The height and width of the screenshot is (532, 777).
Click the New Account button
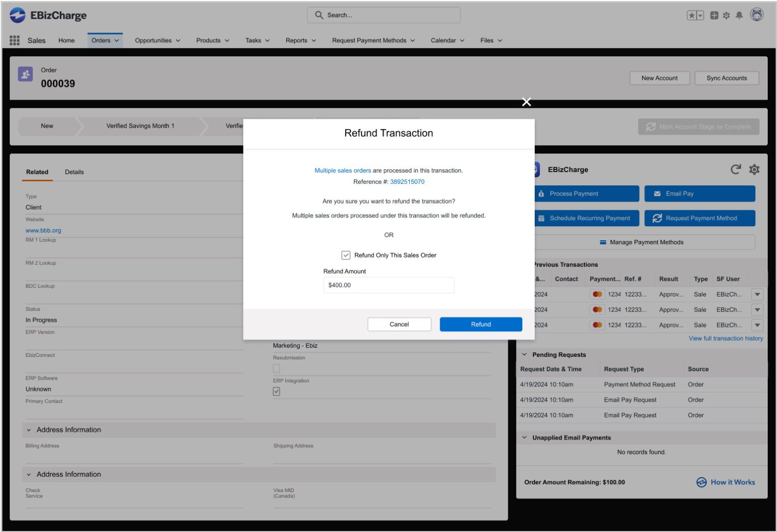660,78
